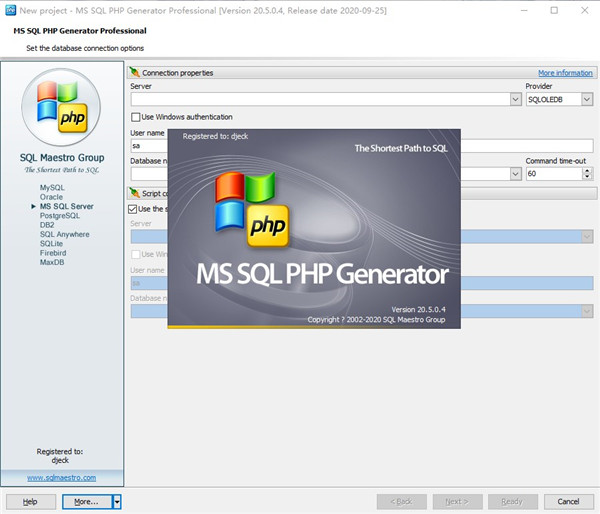
Task: Click the Connection properties section icon
Action: tap(135, 73)
